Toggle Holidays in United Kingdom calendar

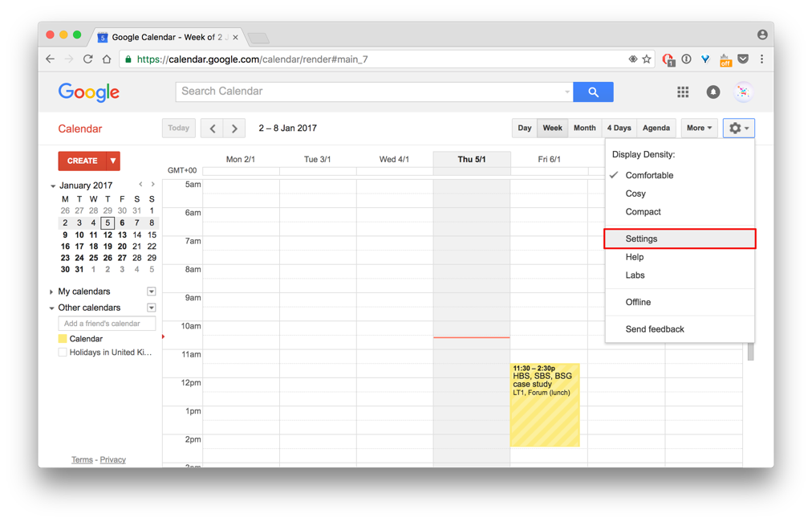(63, 353)
